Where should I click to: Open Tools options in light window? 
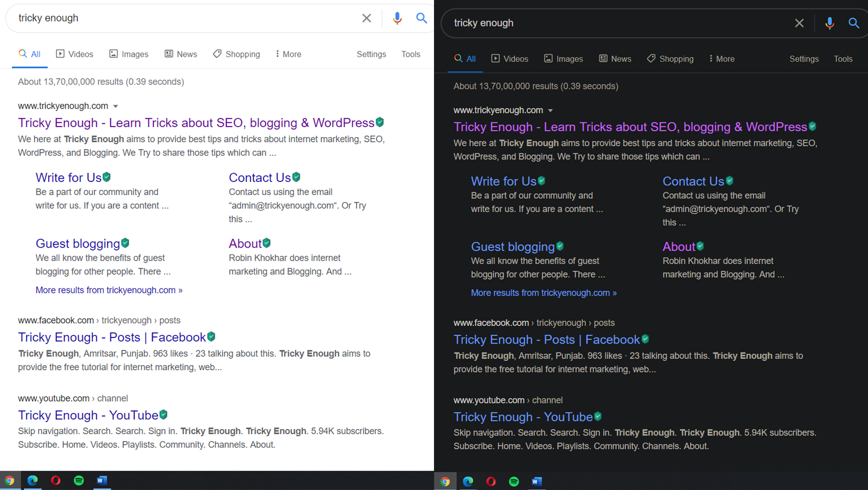(411, 54)
